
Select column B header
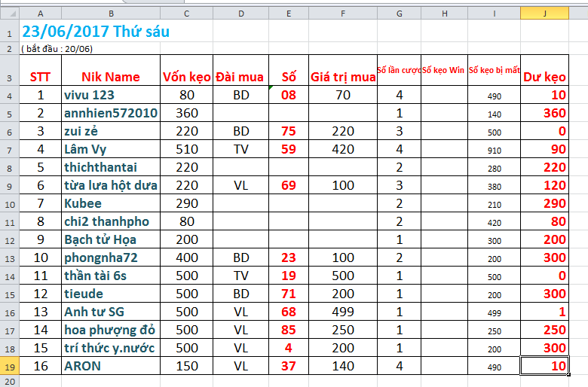[x=111, y=14]
